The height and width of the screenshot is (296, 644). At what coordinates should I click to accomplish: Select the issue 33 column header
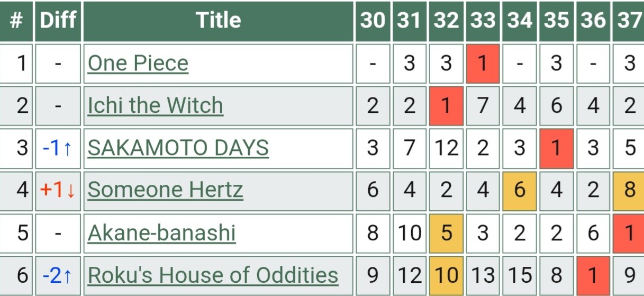483,21
